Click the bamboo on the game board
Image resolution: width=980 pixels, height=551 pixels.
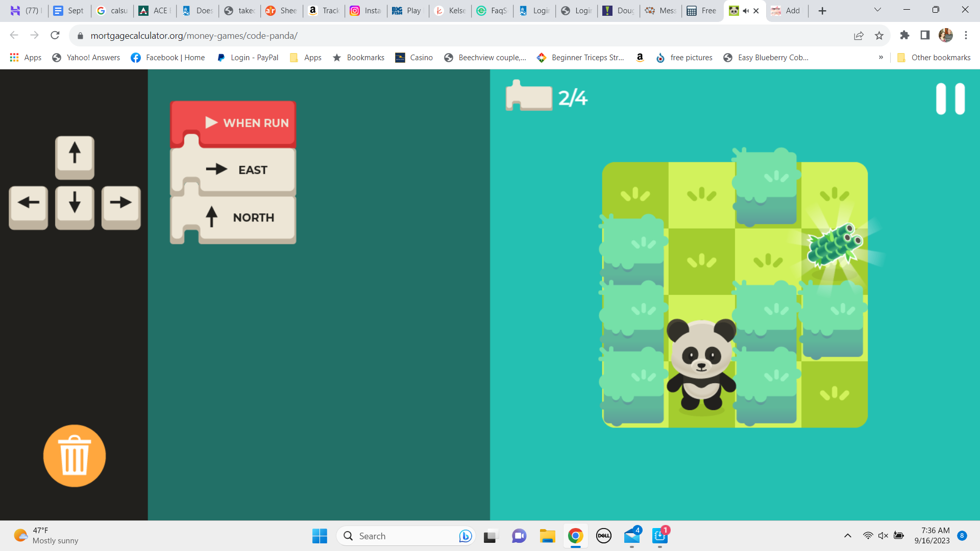[834, 245]
